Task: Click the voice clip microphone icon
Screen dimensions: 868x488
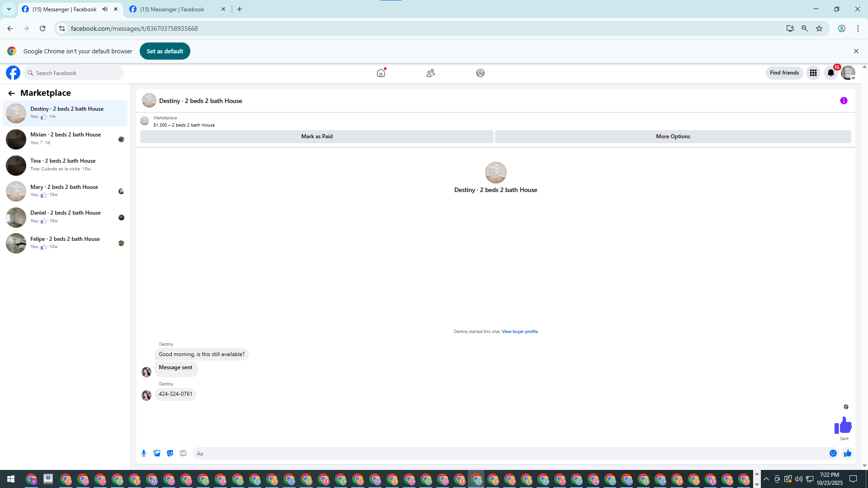Action: coord(144,453)
